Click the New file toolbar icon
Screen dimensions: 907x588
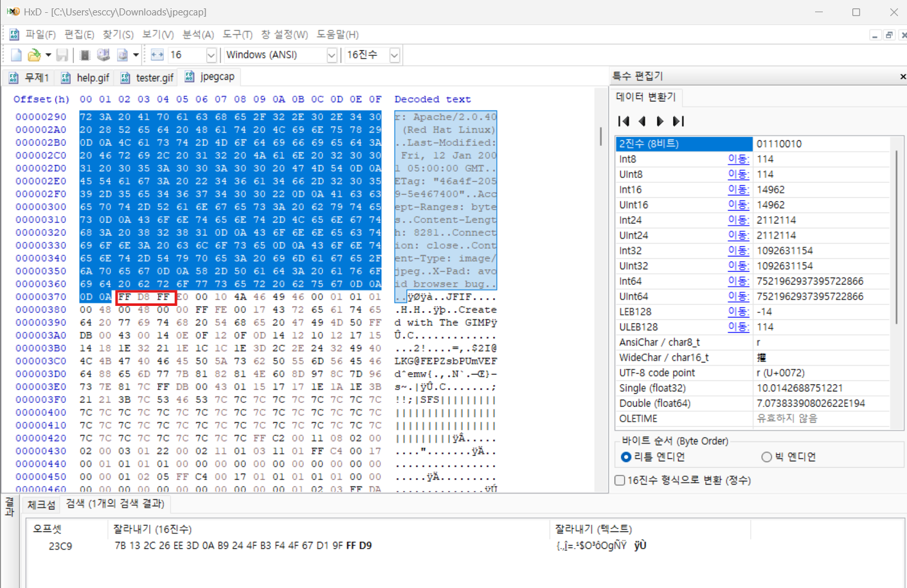[x=17, y=55]
